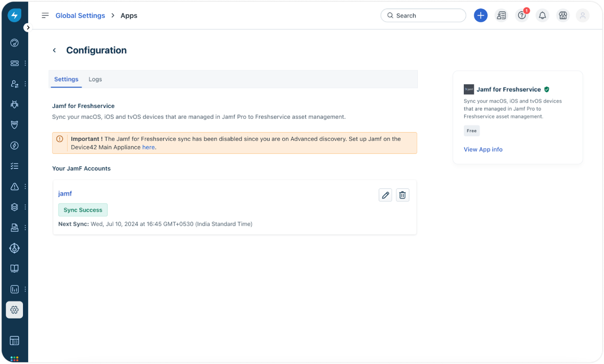Screen dimensions: 604x364
Task: Expand the reports submenu dots
Action: (x=25, y=289)
